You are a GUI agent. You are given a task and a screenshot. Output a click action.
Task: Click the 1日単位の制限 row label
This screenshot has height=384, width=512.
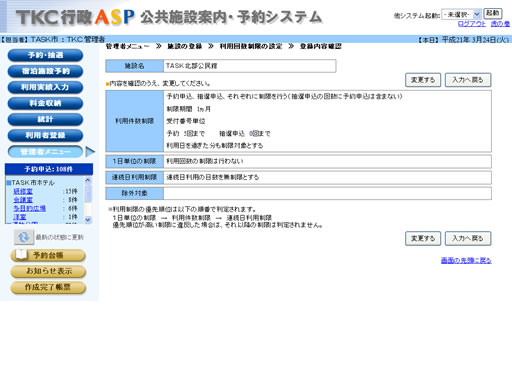[135, 161]
